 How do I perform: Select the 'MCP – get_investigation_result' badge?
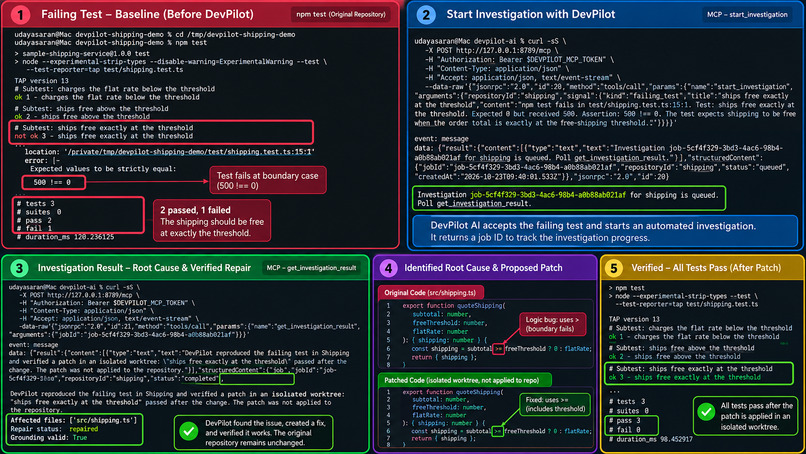tap(311, 268)
